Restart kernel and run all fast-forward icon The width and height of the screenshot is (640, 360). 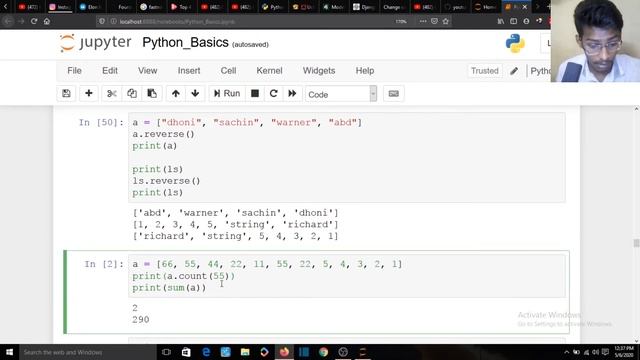tap(292, 93)
